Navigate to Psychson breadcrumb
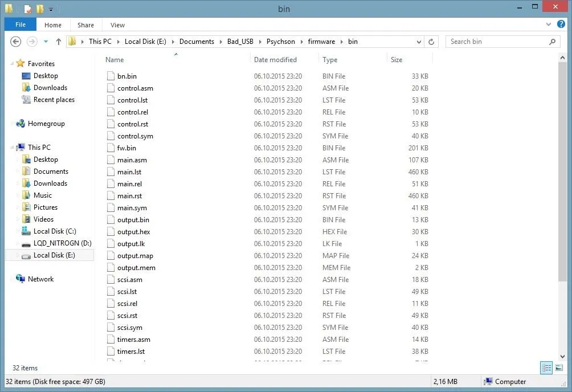Screen dimensions: 572x392 pos(280,42)
